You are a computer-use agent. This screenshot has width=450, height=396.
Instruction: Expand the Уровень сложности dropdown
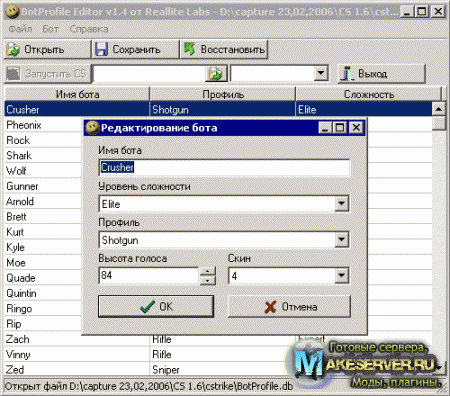point(342,204)
